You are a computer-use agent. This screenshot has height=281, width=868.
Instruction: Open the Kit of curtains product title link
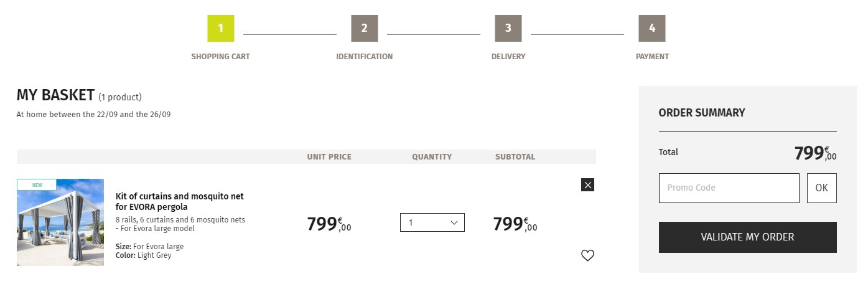pyautogui.click(x=180, y=201)
